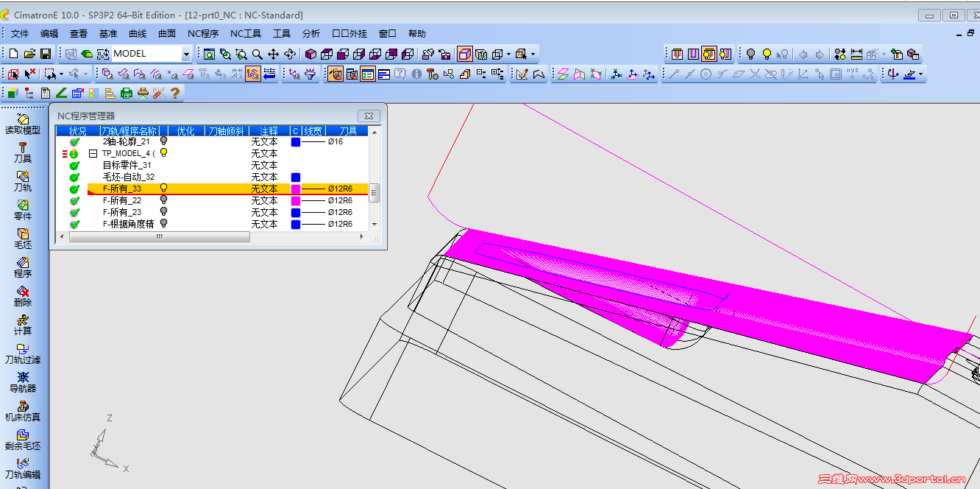980x489 pixels.
Task: Activate the Rotate view tool
Action: point(289,54)
